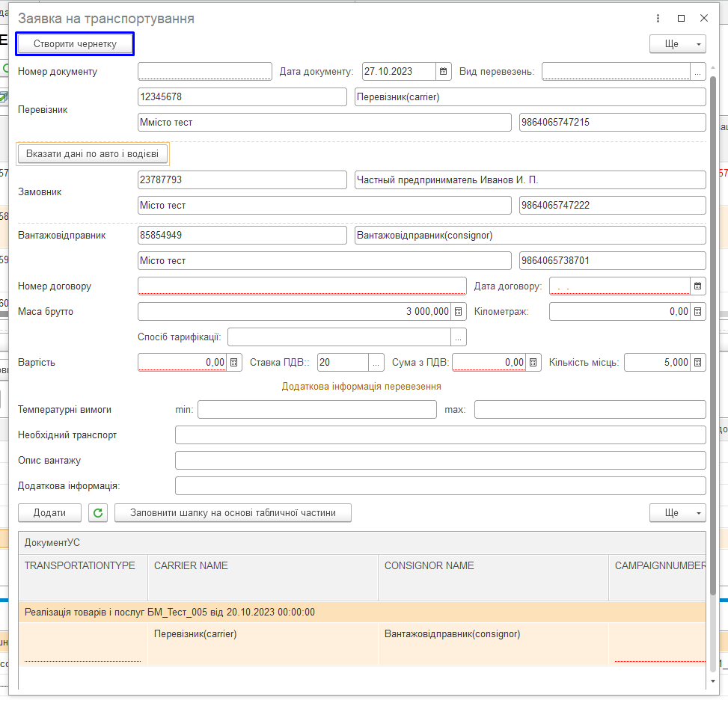Viewport: 728px width, 703px height.
Task: Focus the Номер договору input field
Action: pyautogui.click(x=302, y=286)
